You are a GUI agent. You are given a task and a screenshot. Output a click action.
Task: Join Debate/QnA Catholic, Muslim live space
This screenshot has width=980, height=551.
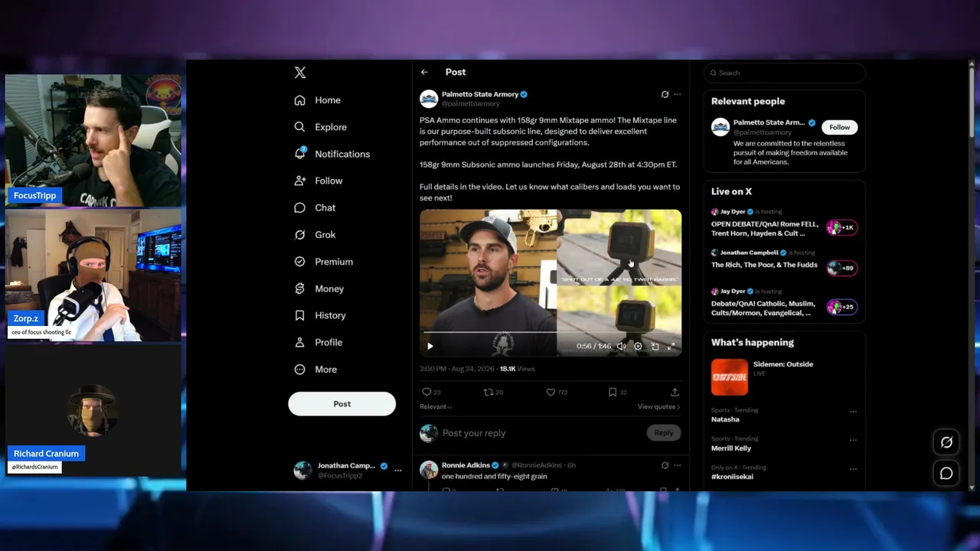763,308
